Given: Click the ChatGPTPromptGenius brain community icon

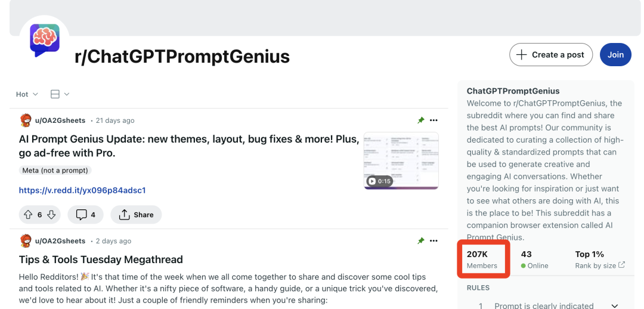Looking at the screenshot, I should pyautogui.click(x=44, y=40).
